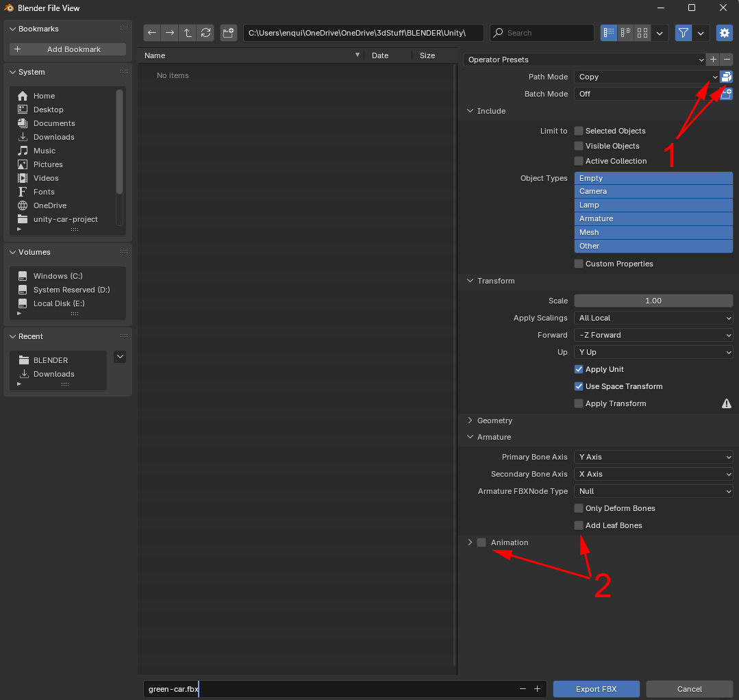Open the Forward axis dropdown
Viewport: 739px width, 700px height.
click(653, 335)
